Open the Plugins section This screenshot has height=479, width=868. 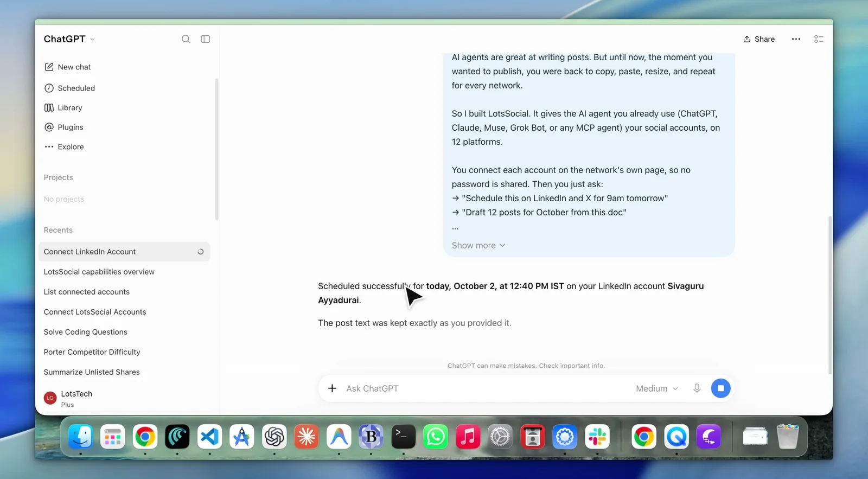click(71, 127)
